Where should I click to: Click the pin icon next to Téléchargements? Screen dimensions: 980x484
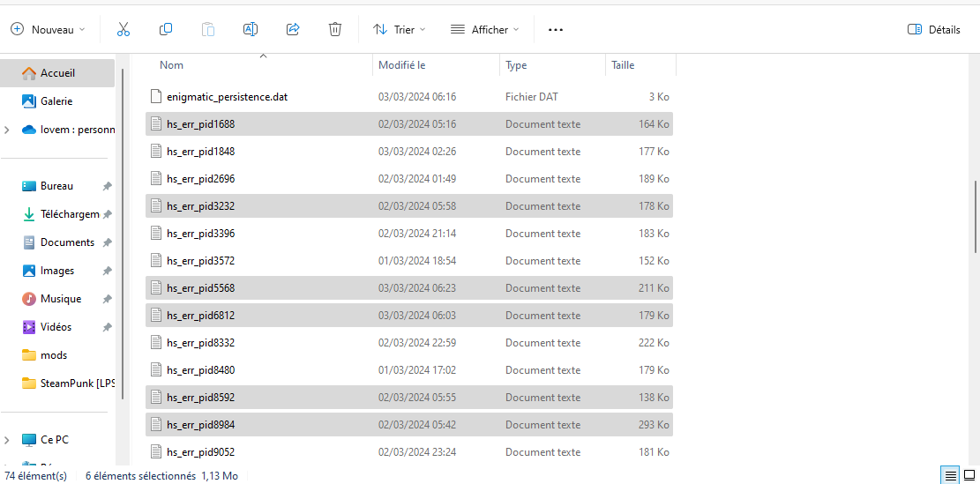pyautogui.click(x=108, y=214)
